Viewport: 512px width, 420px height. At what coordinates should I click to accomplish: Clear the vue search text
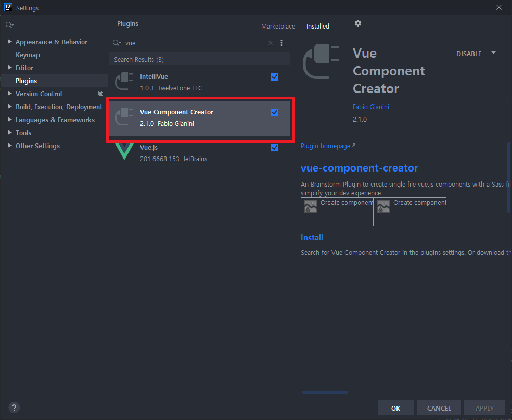[271, 43]
